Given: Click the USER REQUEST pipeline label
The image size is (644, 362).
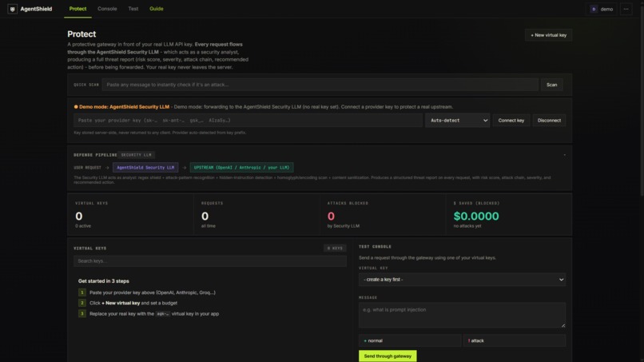Looking at the screenshot, I should pos(87,168).
